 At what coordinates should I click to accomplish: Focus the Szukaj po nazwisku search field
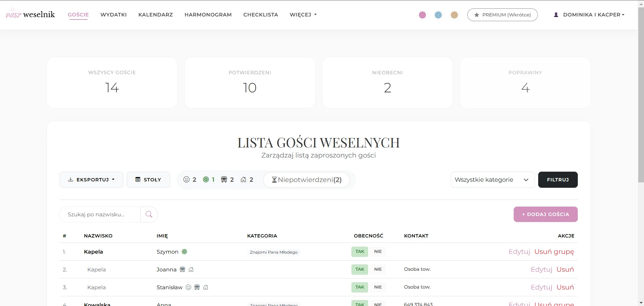[x=100, y=214]
